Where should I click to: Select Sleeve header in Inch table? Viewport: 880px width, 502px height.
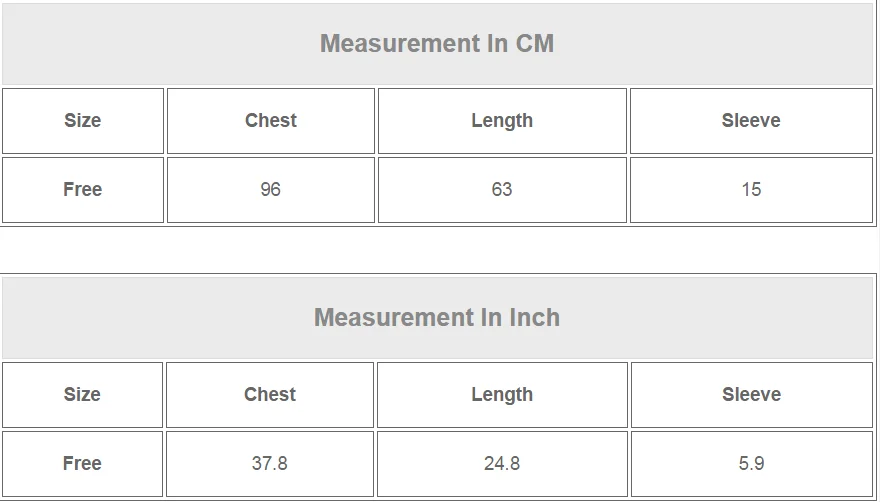tap(751, 395)
